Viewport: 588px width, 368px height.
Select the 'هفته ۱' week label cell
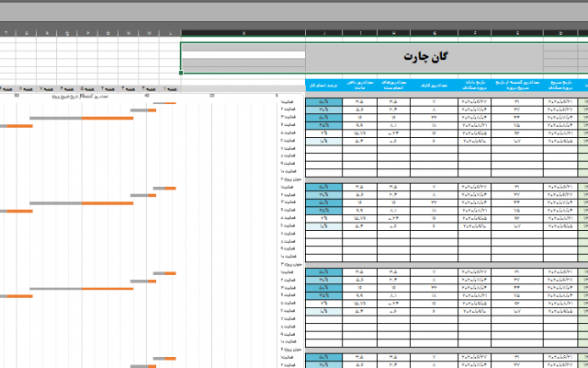[171, 88]
